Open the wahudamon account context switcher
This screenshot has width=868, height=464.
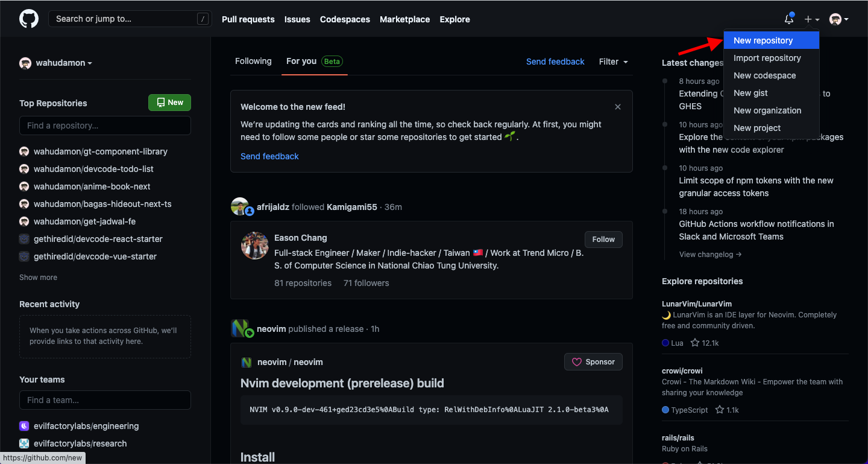click(x=56, y=63)
